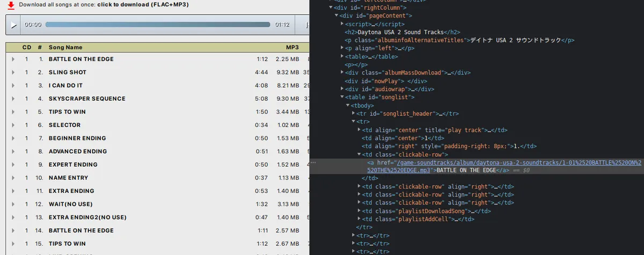Select the albuminfoAlternativeTitles paragraph element
Viewport: 644px width, 255px height.
tap(460, 40)
